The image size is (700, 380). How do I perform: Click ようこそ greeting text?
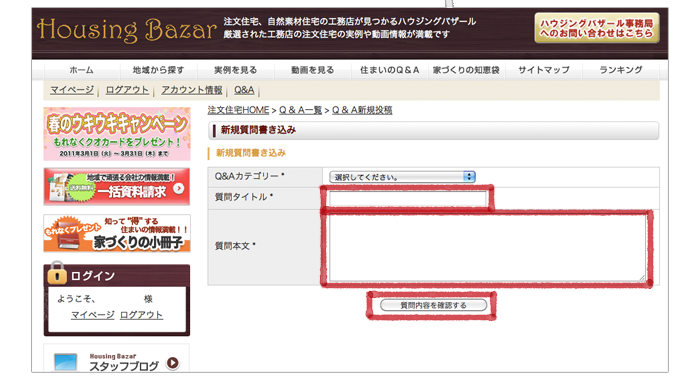point(76,299)
